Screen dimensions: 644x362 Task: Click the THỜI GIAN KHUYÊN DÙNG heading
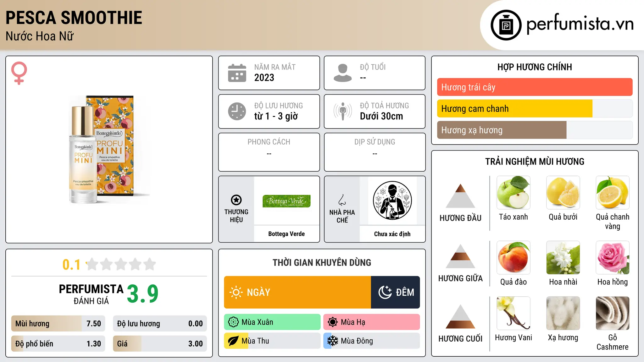tap(322, 262)
